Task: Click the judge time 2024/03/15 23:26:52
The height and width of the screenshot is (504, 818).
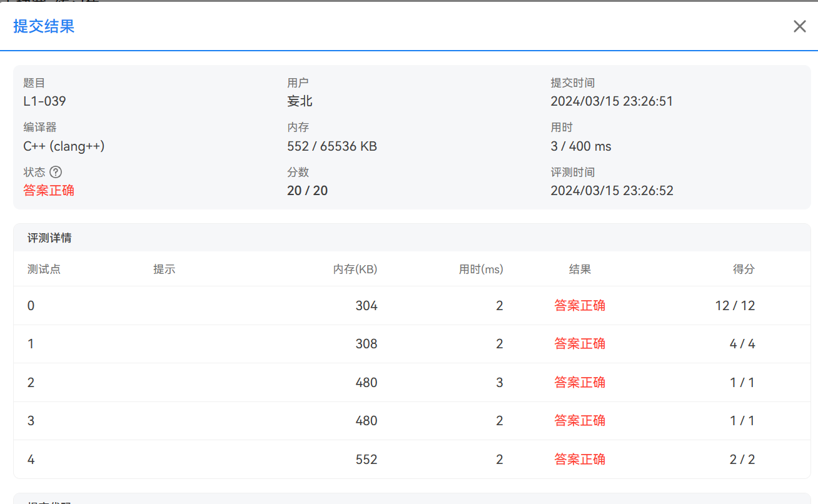Action: 612,191
